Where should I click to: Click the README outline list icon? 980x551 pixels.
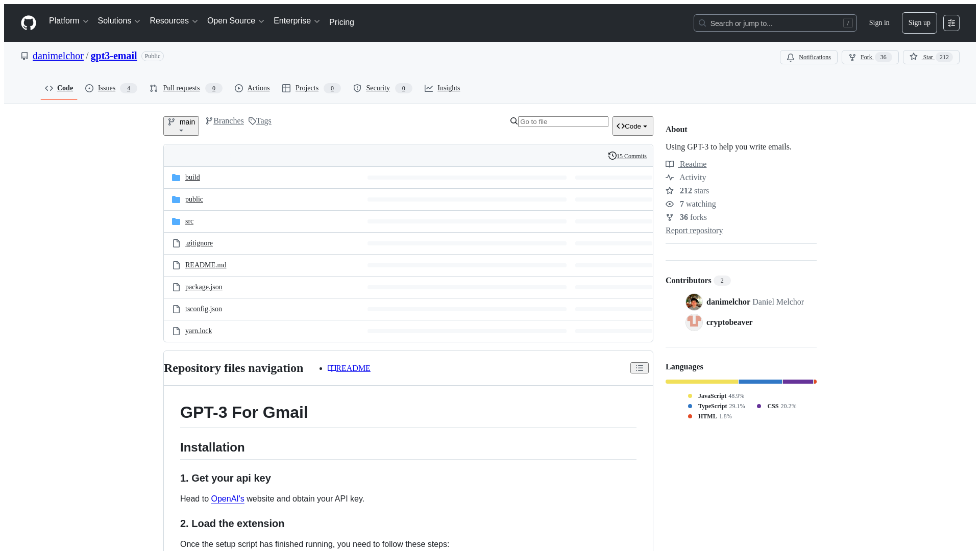point(639,368)
